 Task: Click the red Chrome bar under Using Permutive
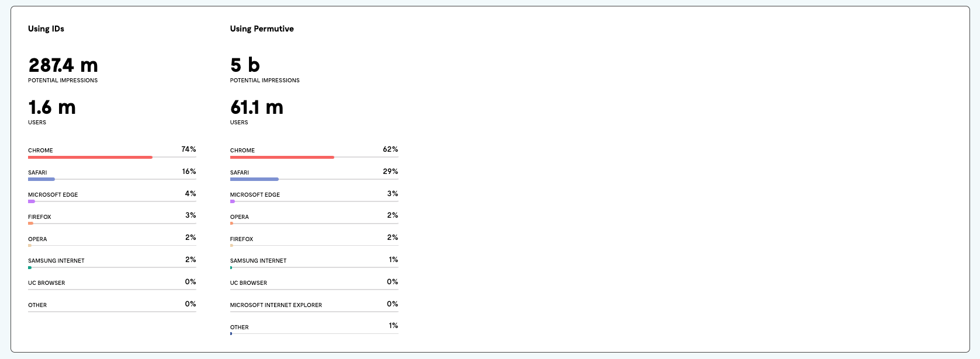point(282,157)
